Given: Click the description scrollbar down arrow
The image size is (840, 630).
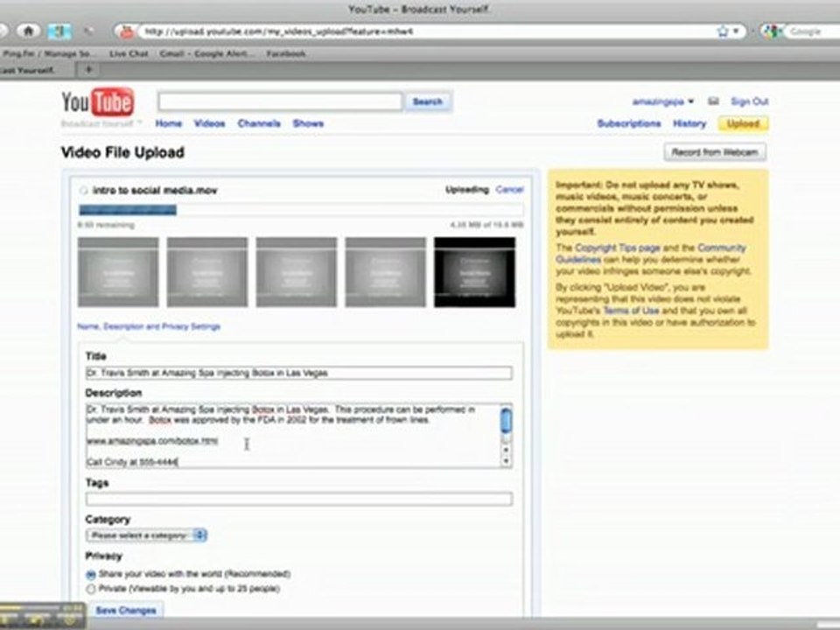Looking at the screenshot, I should point(506,462).
